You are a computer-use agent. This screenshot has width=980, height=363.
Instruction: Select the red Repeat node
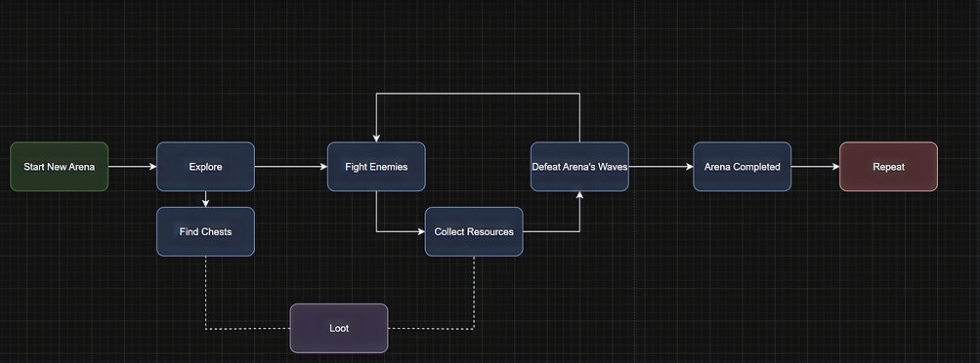(x=888, y=167)
